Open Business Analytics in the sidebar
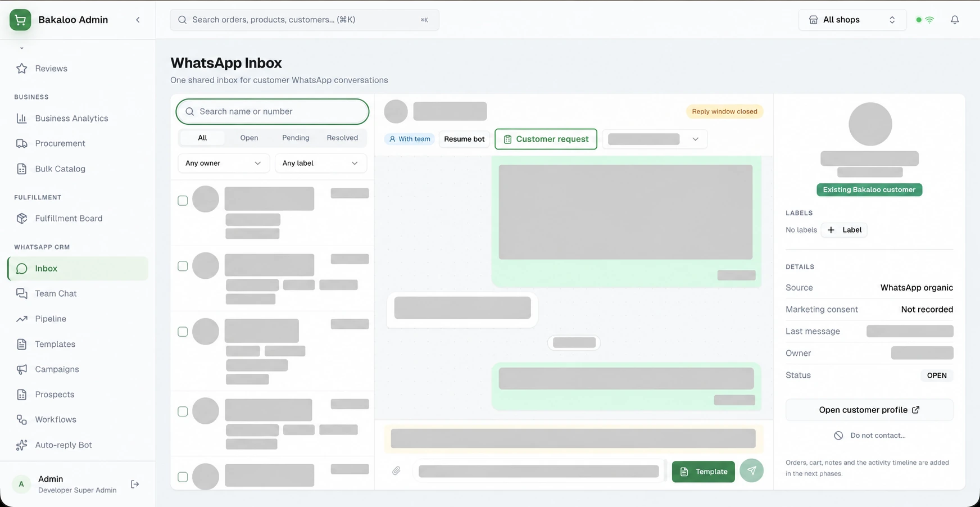Viewport: 980px width, 507px height. 78,119
